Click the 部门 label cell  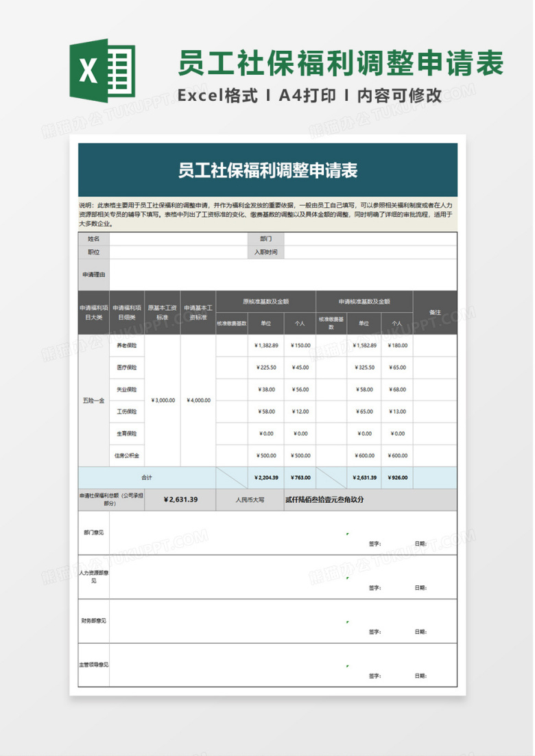266,239
